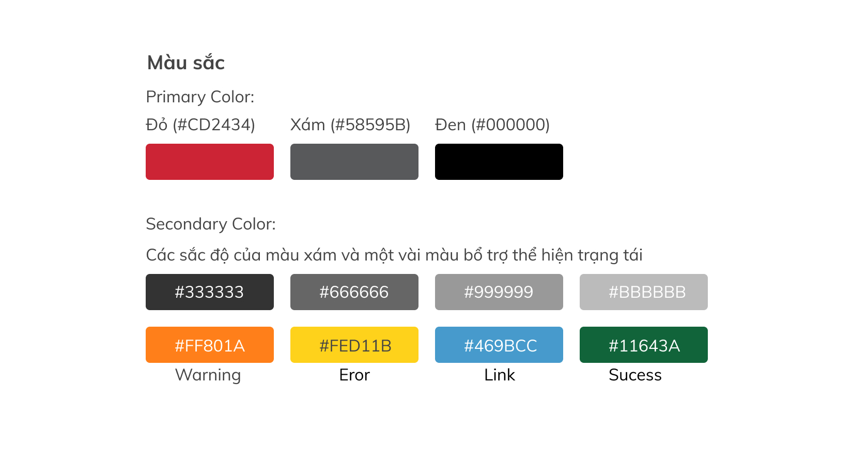This screenshot has height=459, width=868.
Task: Pick the black #000000 swatch
Action: point(499,162)
